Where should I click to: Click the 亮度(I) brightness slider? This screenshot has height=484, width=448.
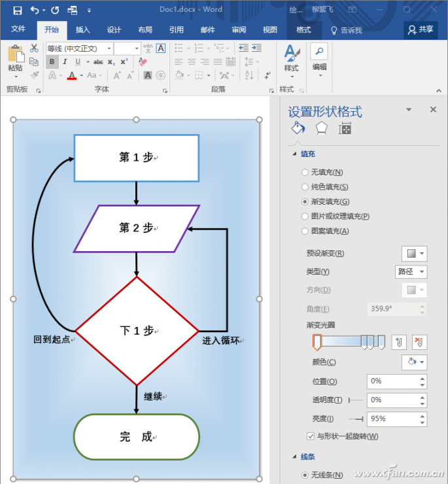[356, 419]
